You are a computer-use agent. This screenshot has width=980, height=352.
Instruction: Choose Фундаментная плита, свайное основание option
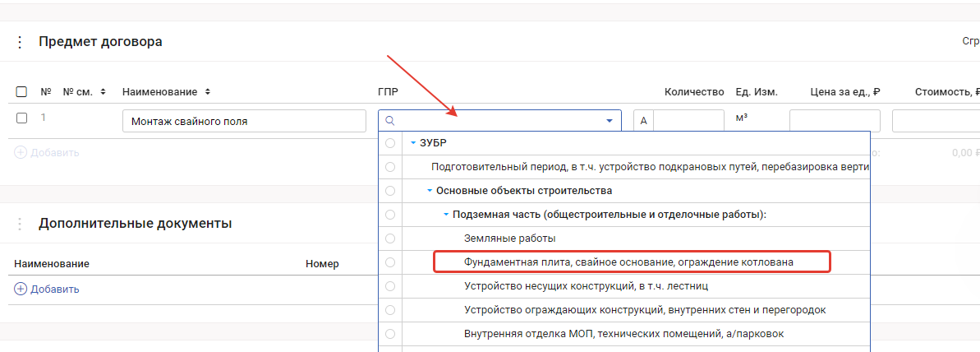pyautogui.click(x=630, y=262)
